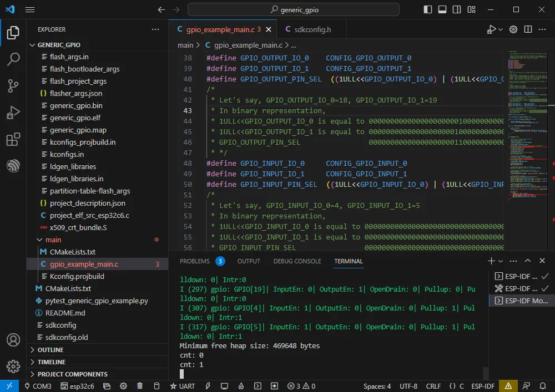Switch to the DEBUG CONSOLE panel tab
This screenshot has height=392, width=555.
coord(297,261)
